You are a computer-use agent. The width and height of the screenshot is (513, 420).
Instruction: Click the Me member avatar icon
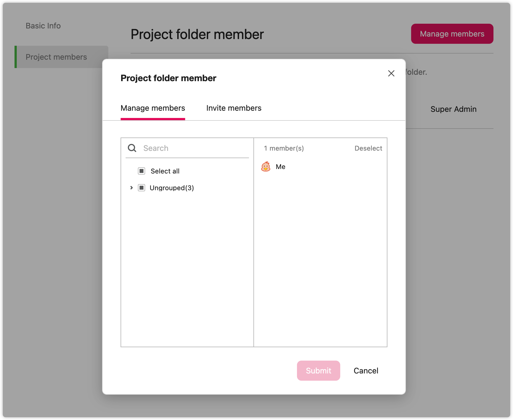click(266, 166)
